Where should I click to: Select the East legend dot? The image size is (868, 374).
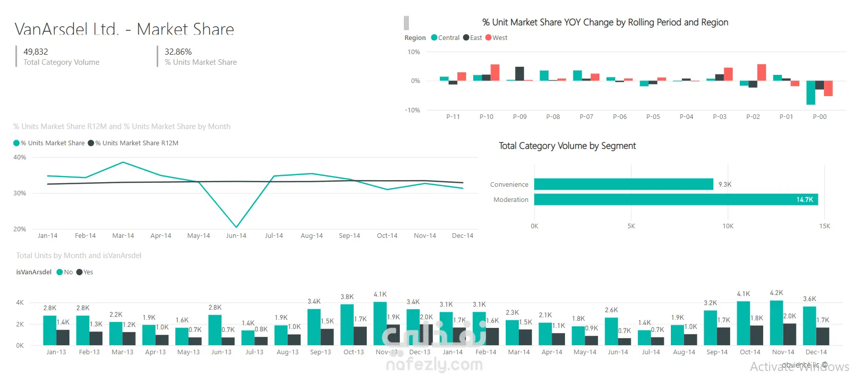[466, 37]
